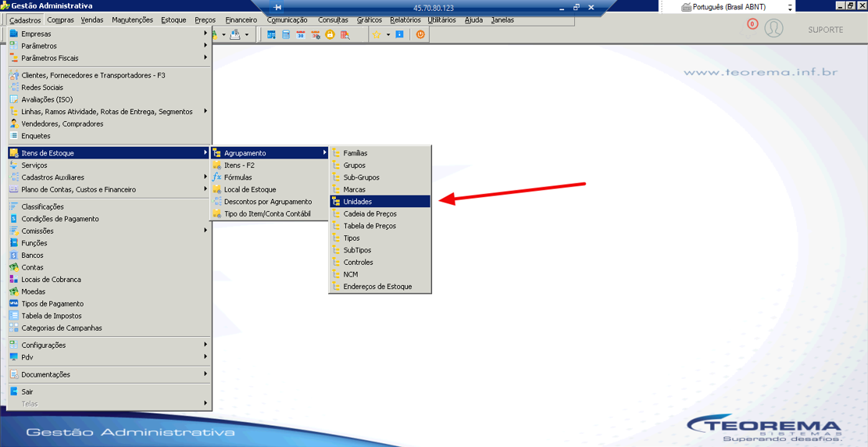Select SubTipos menu entry
Screen dimensions: 868x447
[x=380, y=250]
